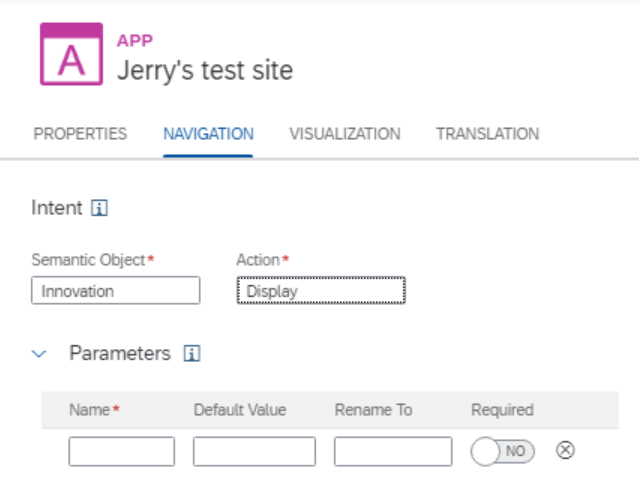The image size is (639, 483).
Task: Click the Rename To input field
Action: (393, 451)
